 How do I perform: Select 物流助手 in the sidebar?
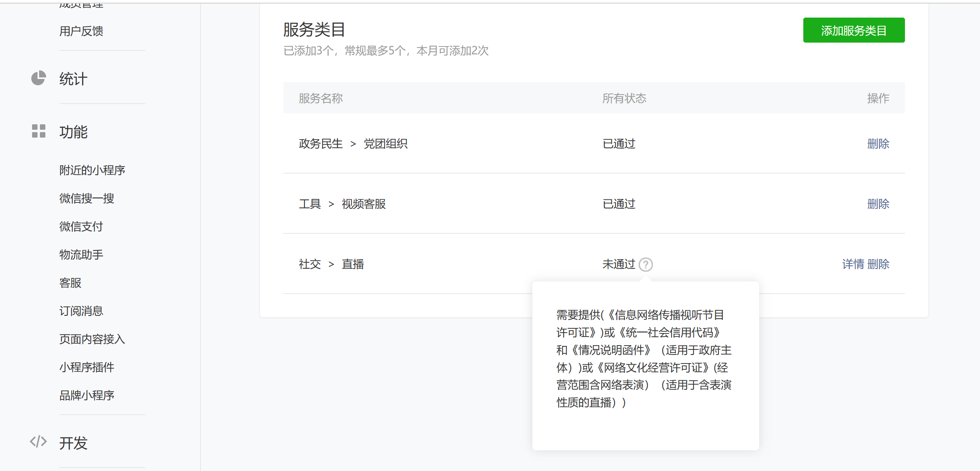tap(81, 255)
